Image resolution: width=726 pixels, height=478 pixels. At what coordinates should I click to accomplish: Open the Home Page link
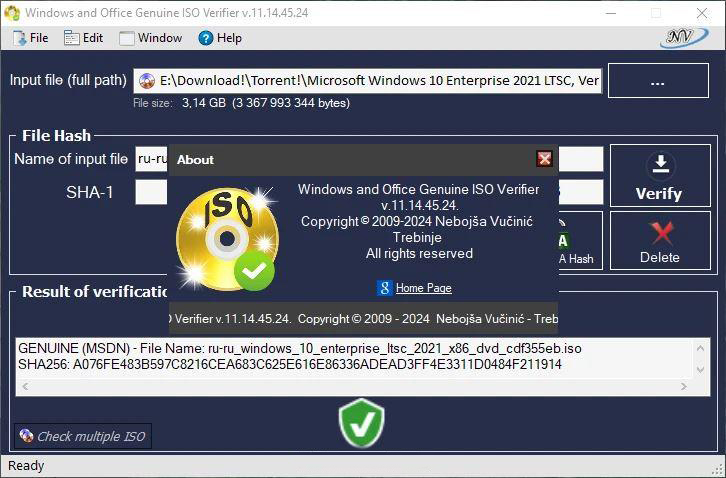coord(424,288)
